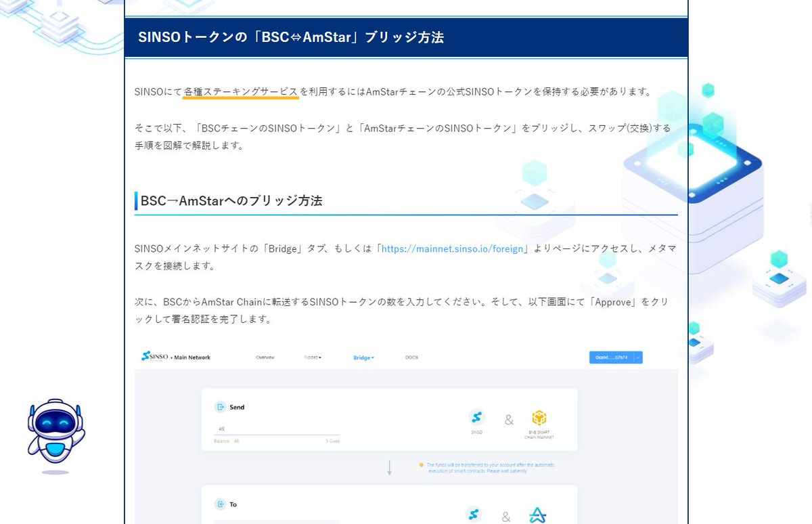
Task: Click the BNB Smart Chain Mainnet icon
Action: pos(539,418)
